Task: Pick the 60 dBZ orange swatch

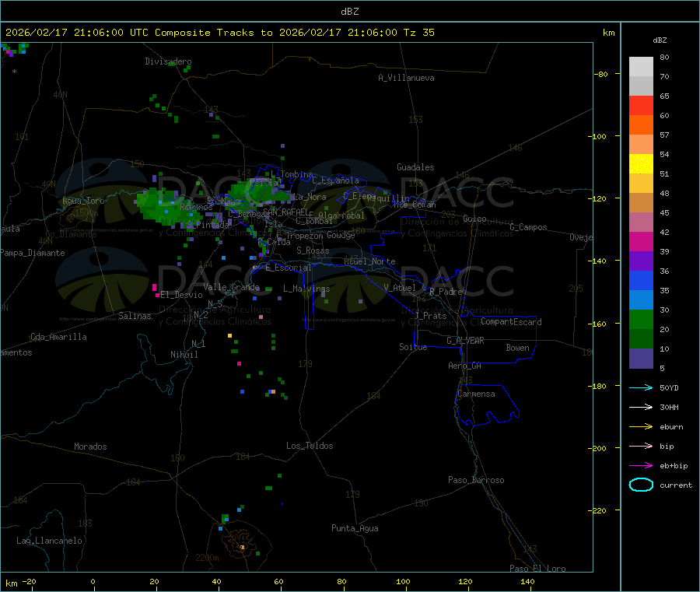Action: pos(641,125)
